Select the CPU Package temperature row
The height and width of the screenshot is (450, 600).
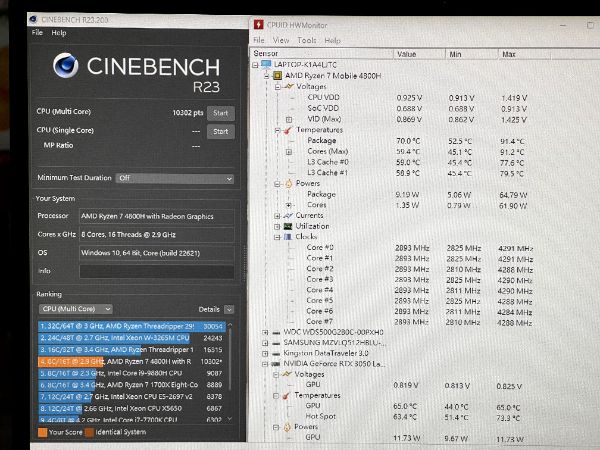416,141
